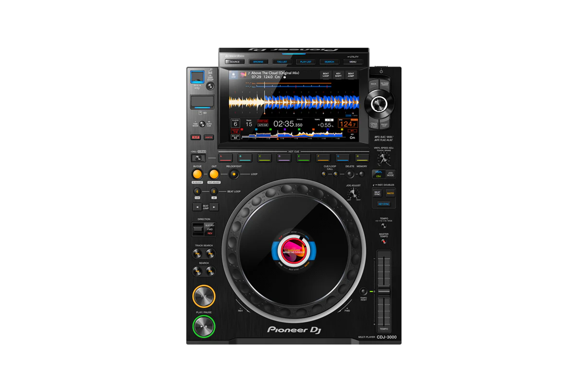Toggle VINYL/CDJ jog mode button

tap(379, 174)
